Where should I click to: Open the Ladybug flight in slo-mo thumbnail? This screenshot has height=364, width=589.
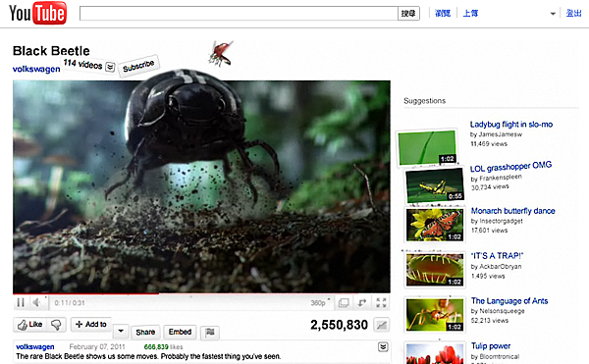point(427,147)
